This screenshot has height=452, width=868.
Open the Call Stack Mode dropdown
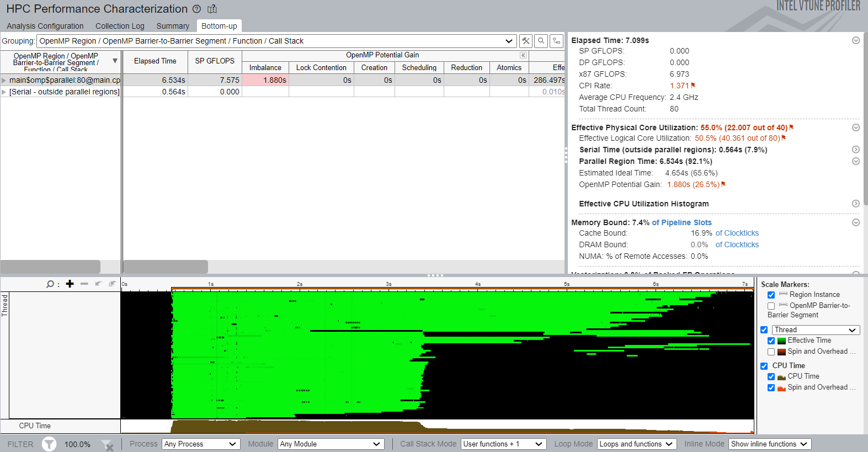503,444
